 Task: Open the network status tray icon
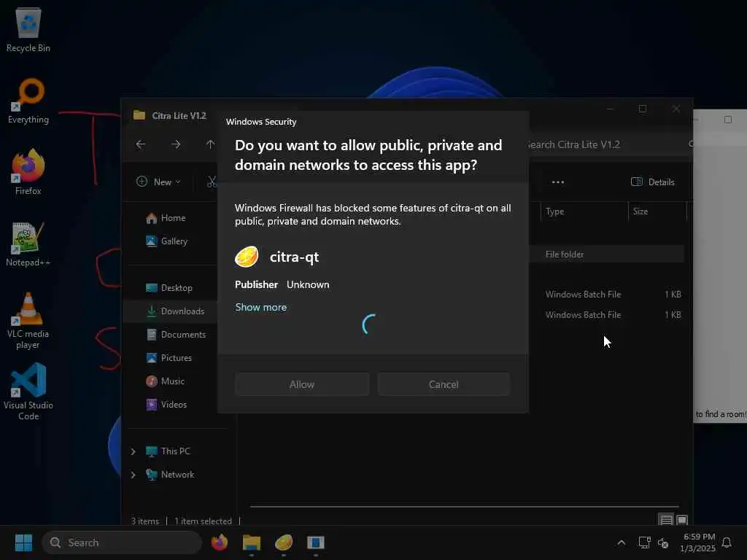point(644,542)
